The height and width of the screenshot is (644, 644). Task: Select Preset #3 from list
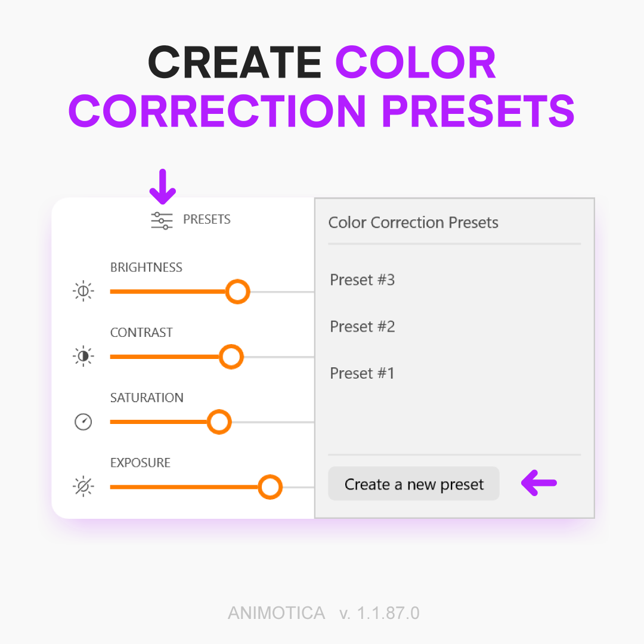pos(363,280)
